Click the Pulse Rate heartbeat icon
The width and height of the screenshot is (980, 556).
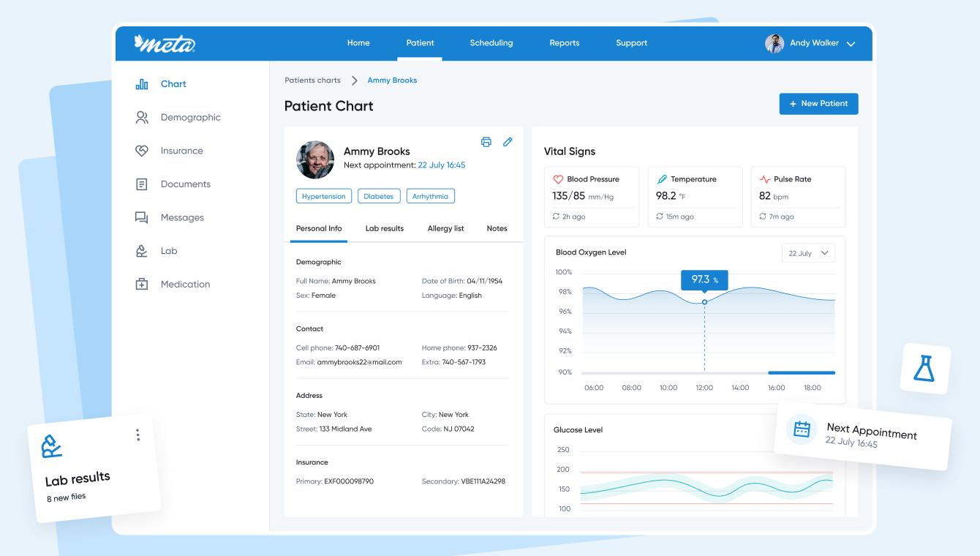coord(765,179)
